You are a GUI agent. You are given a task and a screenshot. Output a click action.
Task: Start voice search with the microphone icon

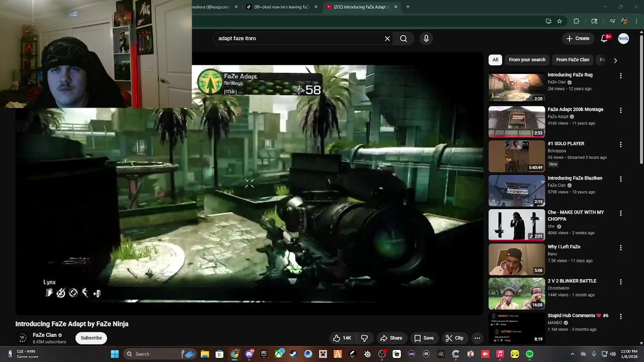pyautogui.click(x=426, y=38)
